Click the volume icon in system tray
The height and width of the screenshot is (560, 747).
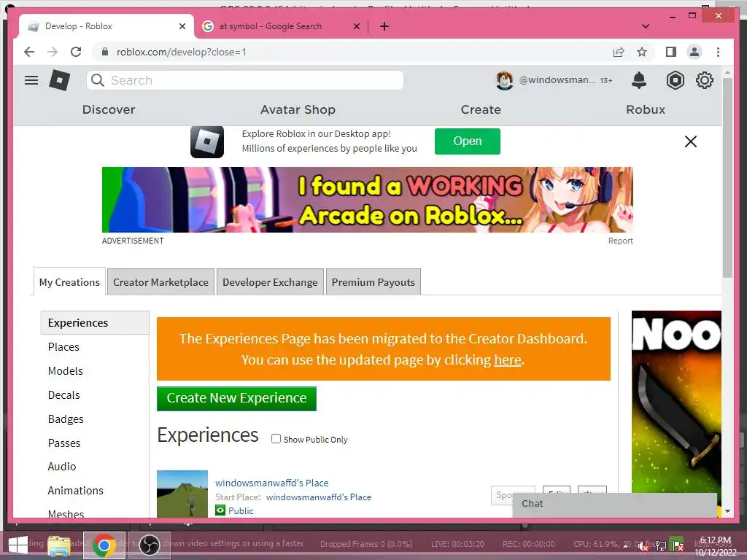[643, 546]
